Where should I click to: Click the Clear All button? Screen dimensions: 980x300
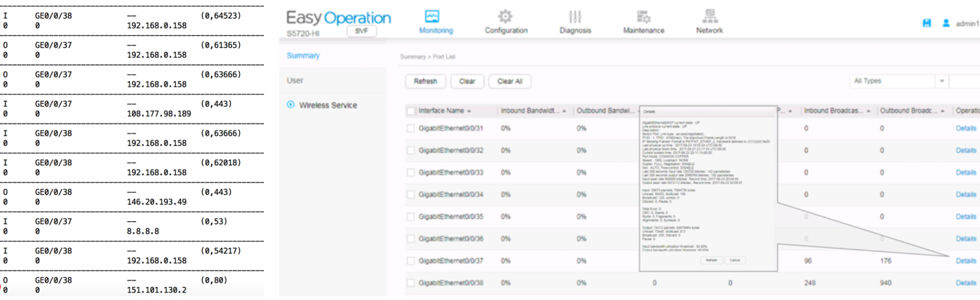click(509, 81)
